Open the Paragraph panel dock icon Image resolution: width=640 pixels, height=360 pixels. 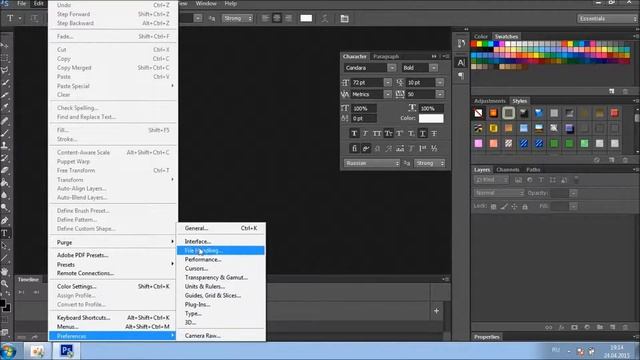461,76
